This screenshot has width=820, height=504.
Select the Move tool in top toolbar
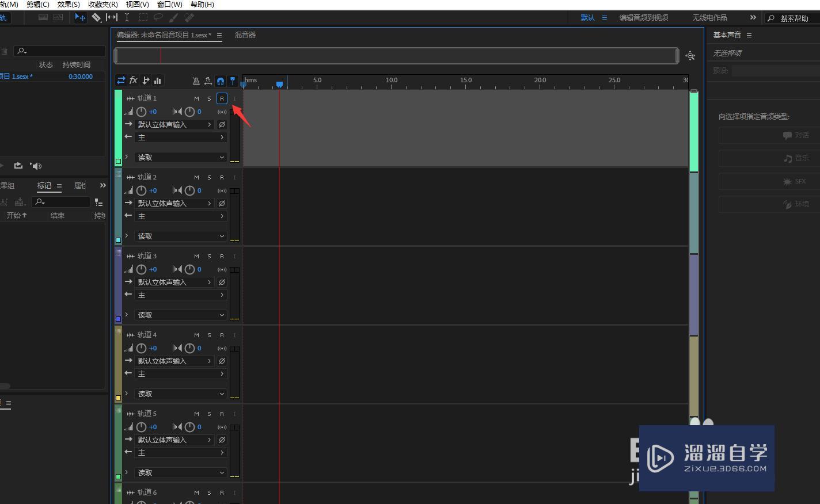(x=81, y=18)
